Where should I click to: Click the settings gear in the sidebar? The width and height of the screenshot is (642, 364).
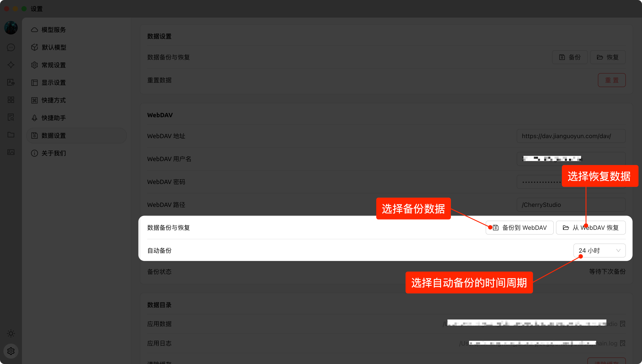[x=11, y=351]
